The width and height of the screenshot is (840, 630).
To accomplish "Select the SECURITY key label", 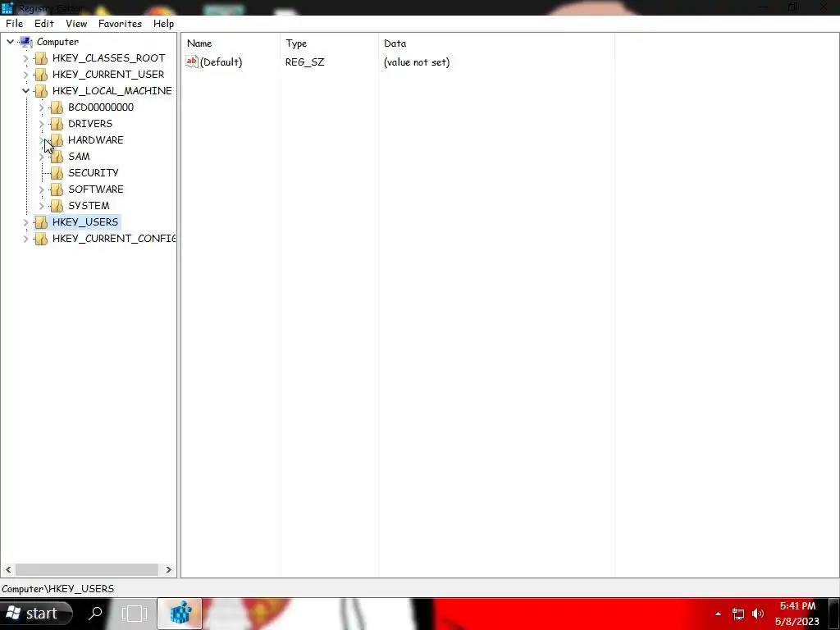I will click(94, 173).
